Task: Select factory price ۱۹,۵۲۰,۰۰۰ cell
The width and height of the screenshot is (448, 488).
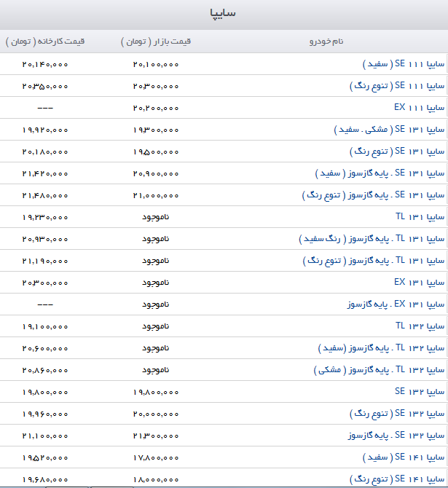Action: (x=45, y=457)
